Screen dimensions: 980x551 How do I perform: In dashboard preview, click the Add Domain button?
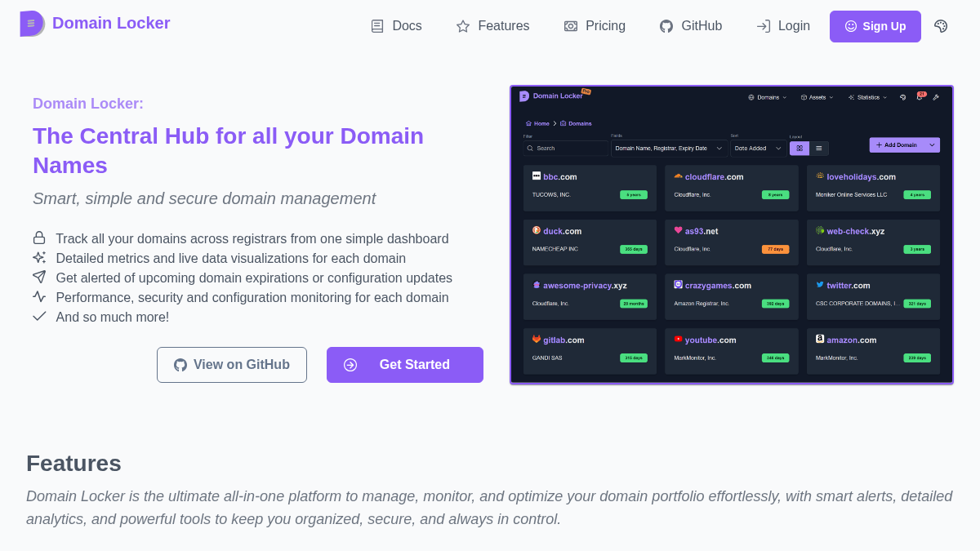[897, 145]
